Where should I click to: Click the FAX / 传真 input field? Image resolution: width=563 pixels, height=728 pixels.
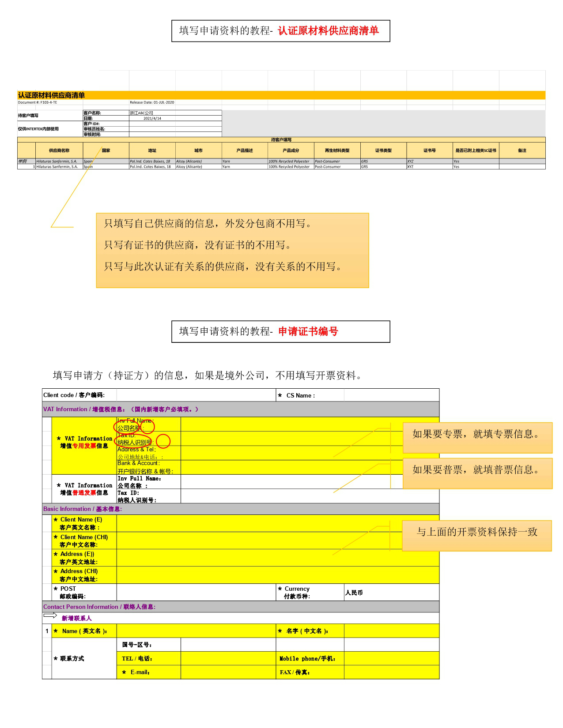click(x=391, y=672)
